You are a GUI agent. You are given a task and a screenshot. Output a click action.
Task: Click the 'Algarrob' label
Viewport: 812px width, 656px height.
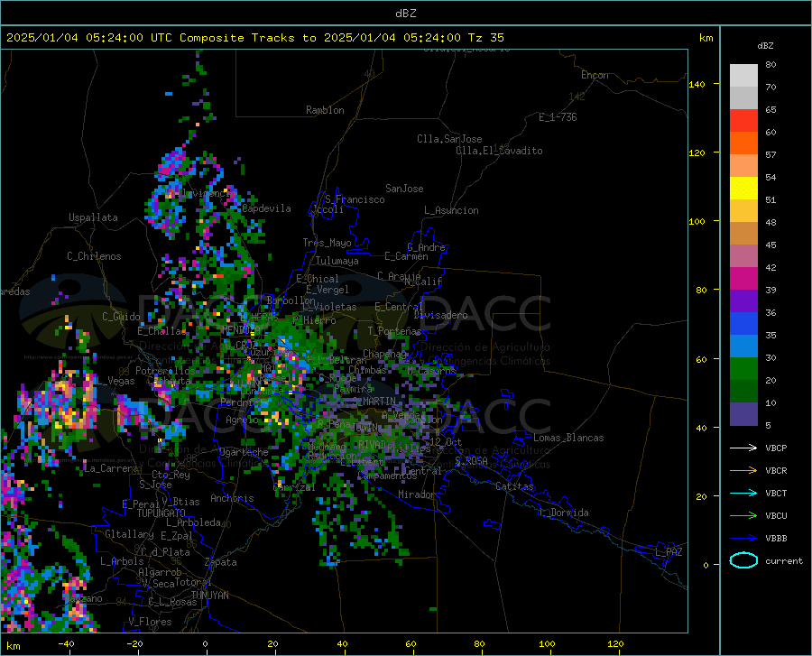tap(160, 572)
